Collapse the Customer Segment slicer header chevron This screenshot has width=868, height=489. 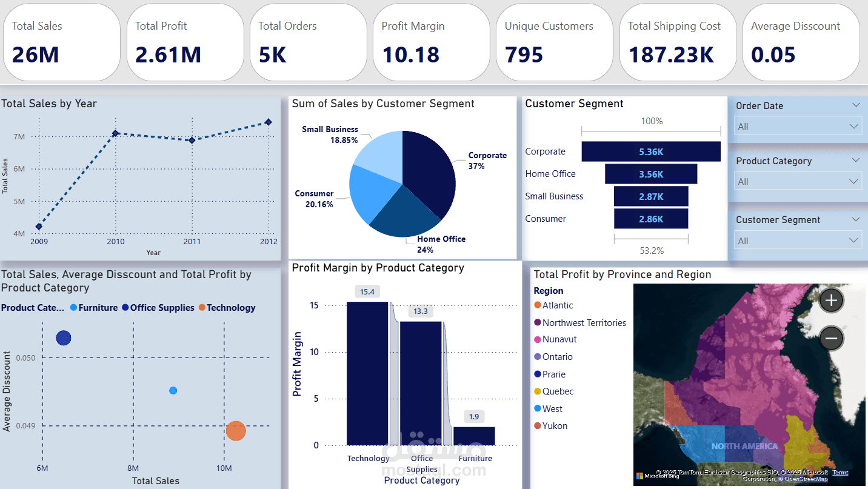855,219
